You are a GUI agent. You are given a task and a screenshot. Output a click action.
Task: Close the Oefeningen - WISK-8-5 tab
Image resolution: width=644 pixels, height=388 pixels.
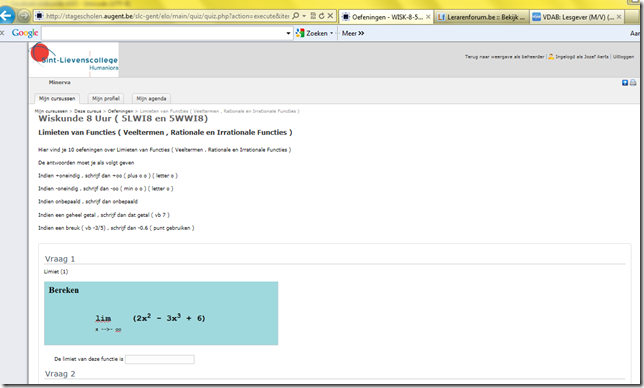[x=428, y=17]
